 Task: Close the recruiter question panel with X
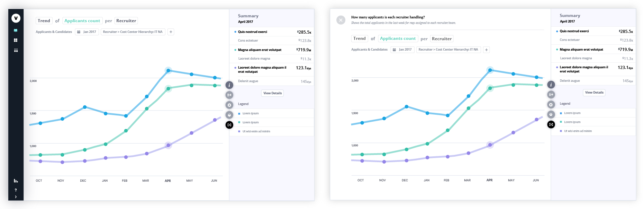pyautogui.click(x=341, y=20)
